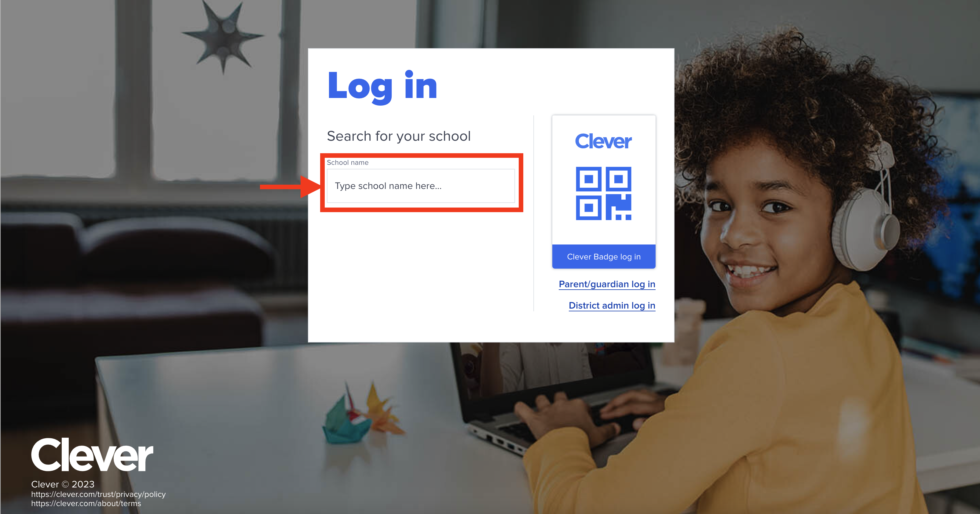Click the girl's white headphones in photo

[x=864, y=213]
